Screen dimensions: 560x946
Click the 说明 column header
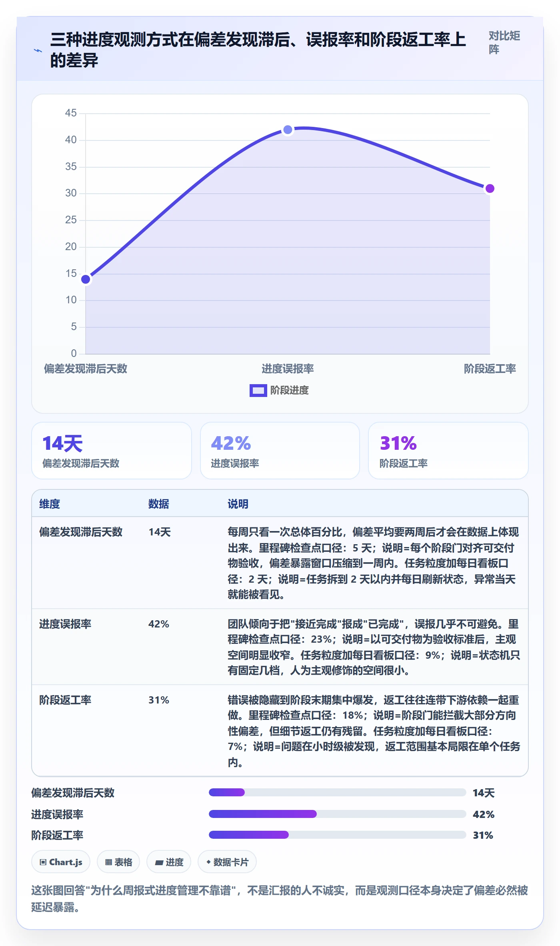click(238, 504)
